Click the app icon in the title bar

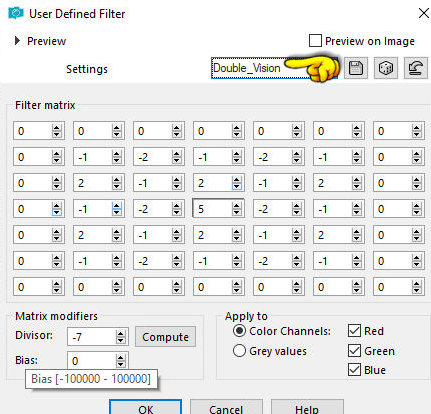[16, 13]
